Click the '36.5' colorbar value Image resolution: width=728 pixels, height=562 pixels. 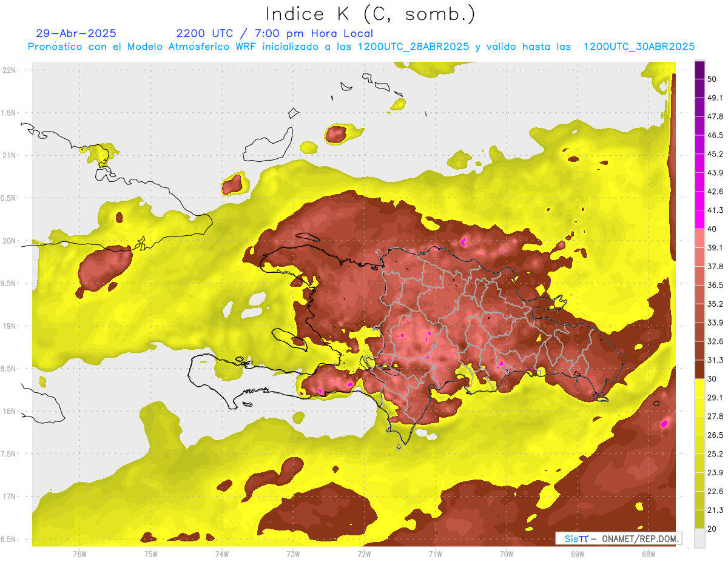point(715,285)
